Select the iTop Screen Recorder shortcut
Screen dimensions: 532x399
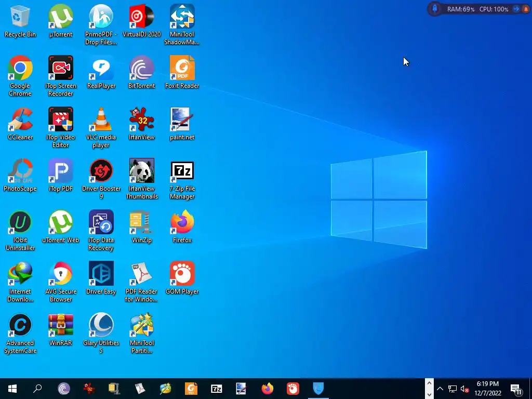click(61, 76)
